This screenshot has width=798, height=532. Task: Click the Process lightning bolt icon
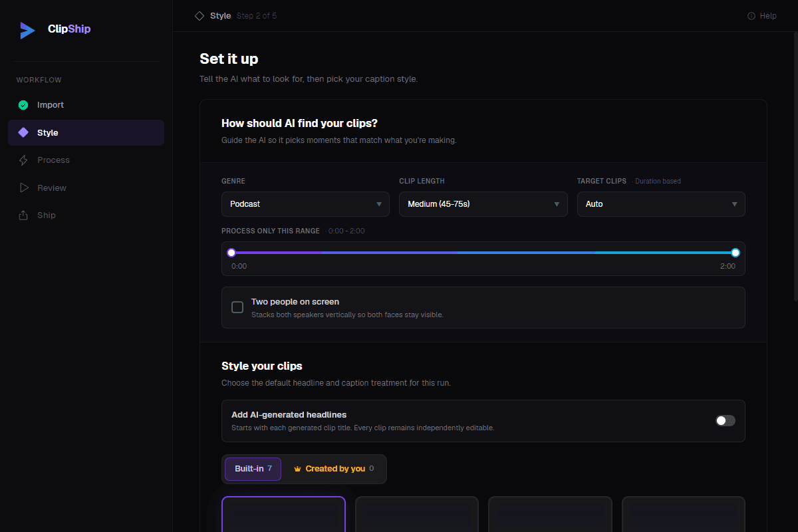(x=23, y=160)
